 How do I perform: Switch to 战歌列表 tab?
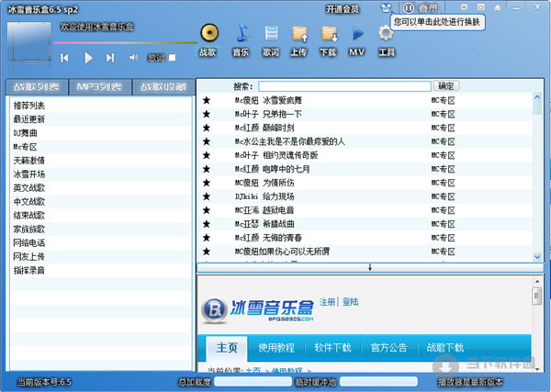(37, 87)
